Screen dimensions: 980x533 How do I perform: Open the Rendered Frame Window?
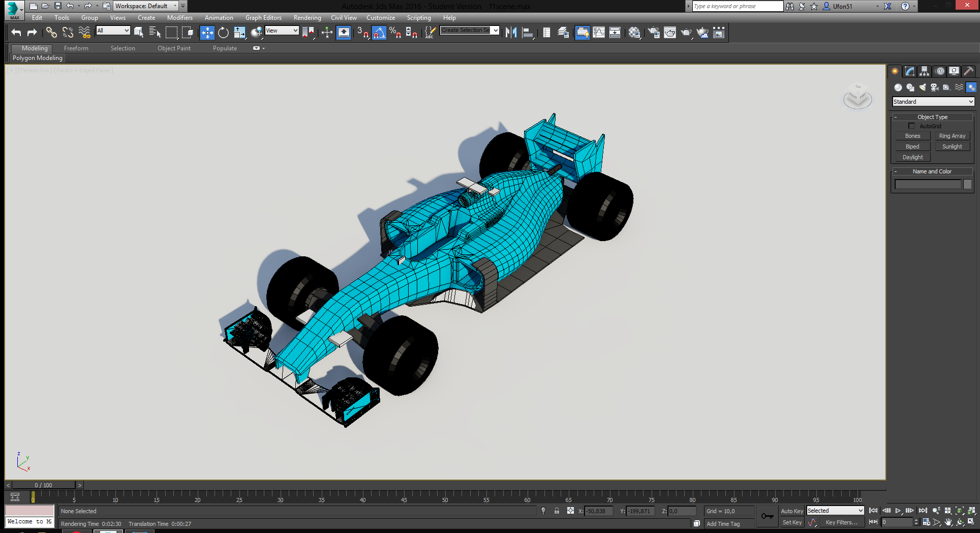670,33
